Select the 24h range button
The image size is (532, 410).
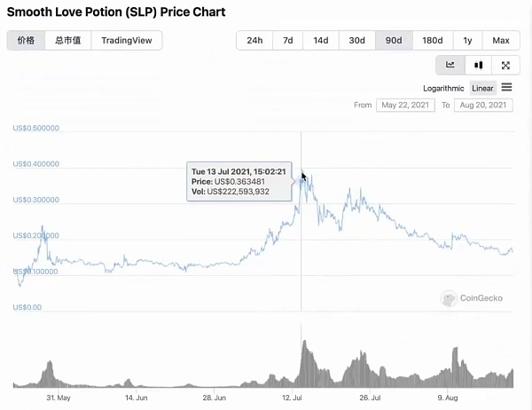click(254, 41)
